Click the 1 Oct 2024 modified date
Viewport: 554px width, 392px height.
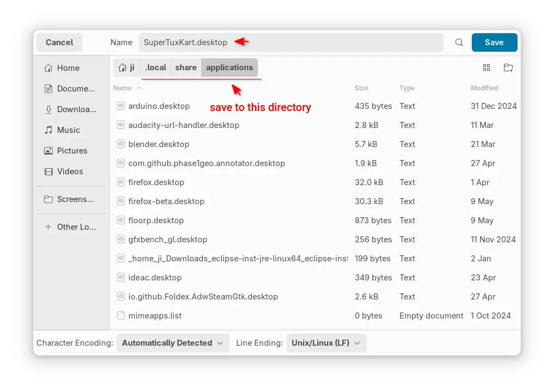click(x=491, y=316)
